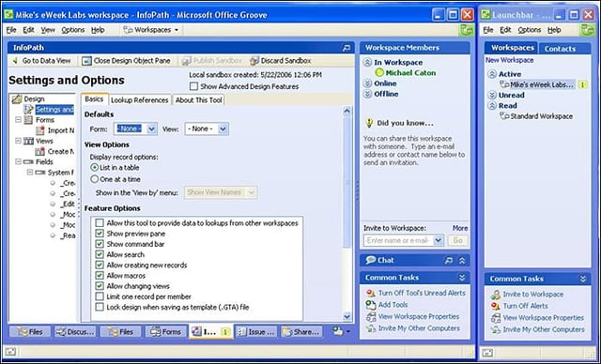Screen dimensions: 601x364
Task: Click scroll up arrow in settings pane
Action: coord(347,112)
